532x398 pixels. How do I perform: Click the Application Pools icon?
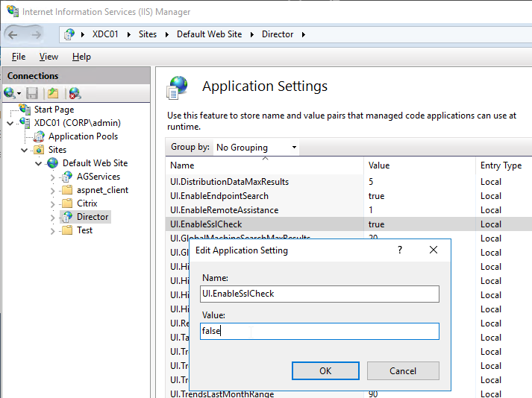[x=39, y=136]
